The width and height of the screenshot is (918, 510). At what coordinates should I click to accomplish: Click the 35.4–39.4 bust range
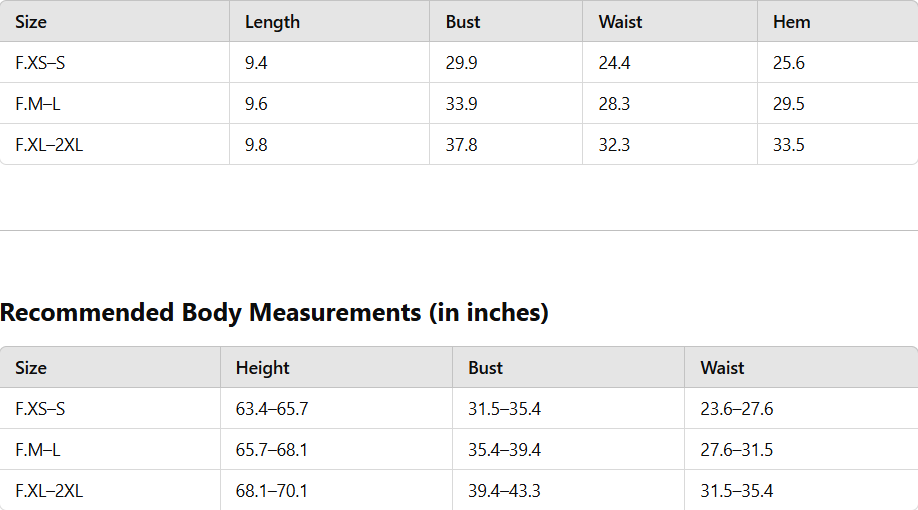[504, 450]
